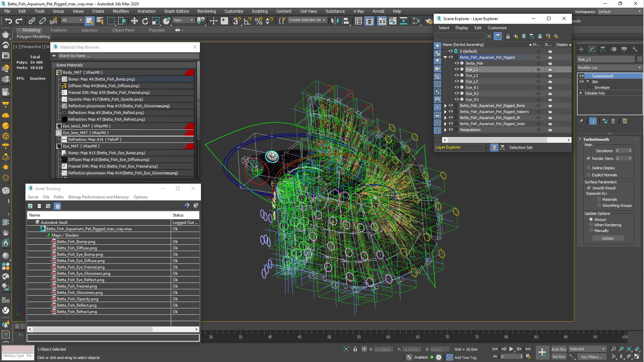Open the Rendering menu
Image resolution: width=644 pixels, height=362 pixels.
point(207,11)
